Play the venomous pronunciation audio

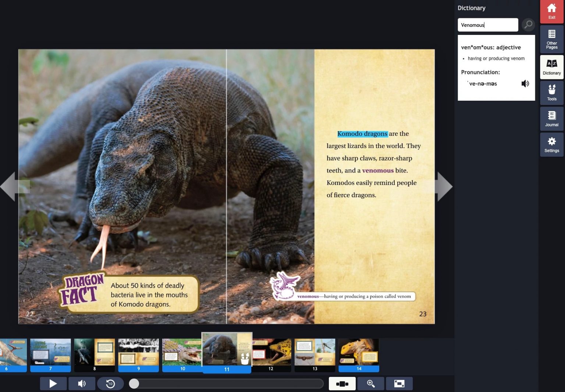525,84
